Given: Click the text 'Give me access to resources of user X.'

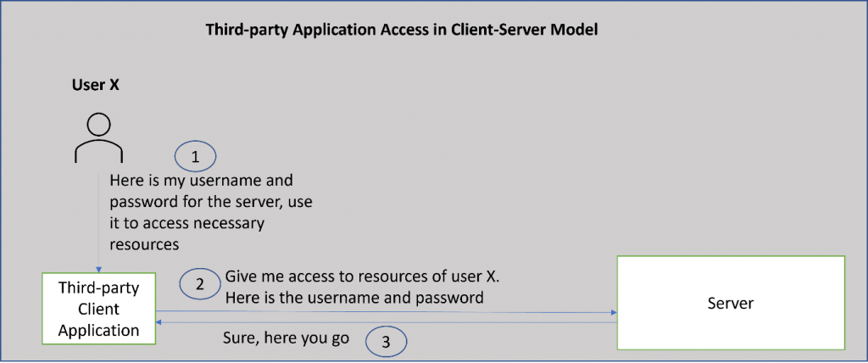Looking at the screenshot, I should 362,276.
